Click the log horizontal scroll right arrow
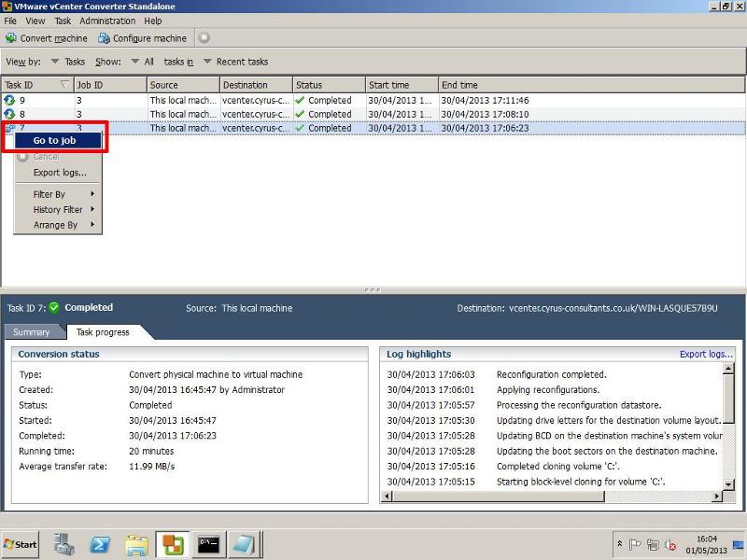The height and width of the screenshot is (560, 747). pyautogui.click(x=717, y=497)
